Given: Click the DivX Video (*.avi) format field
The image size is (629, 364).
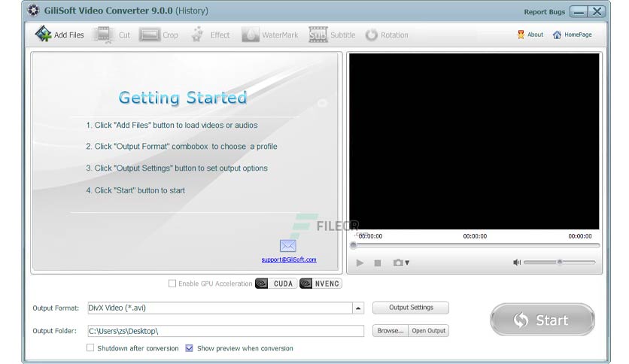Looking at the screenshot, I should pyautogui.click(x=220, y=308).
